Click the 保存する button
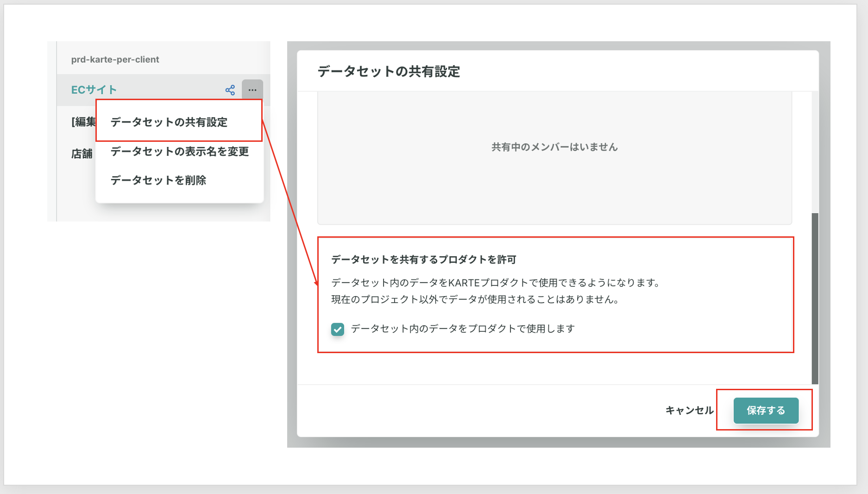The width and height of the screenshot is (868, 494). pos(766,411)
